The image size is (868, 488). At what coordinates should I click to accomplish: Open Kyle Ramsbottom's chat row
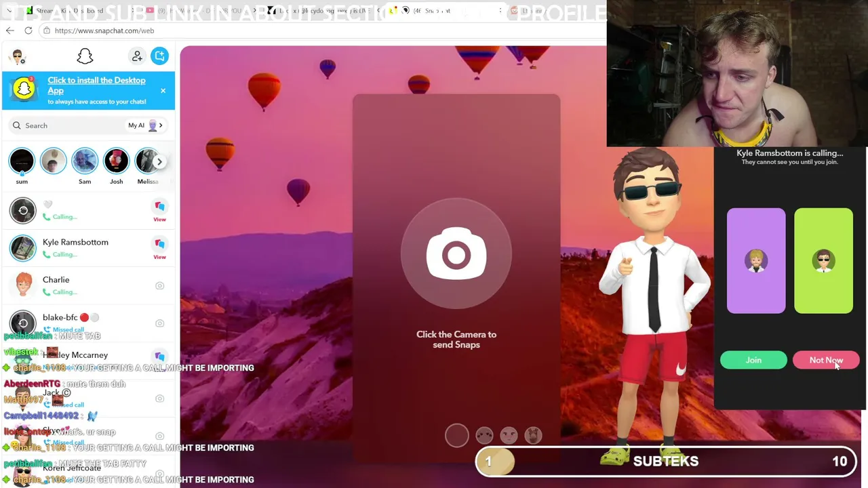tap(88, 248)
